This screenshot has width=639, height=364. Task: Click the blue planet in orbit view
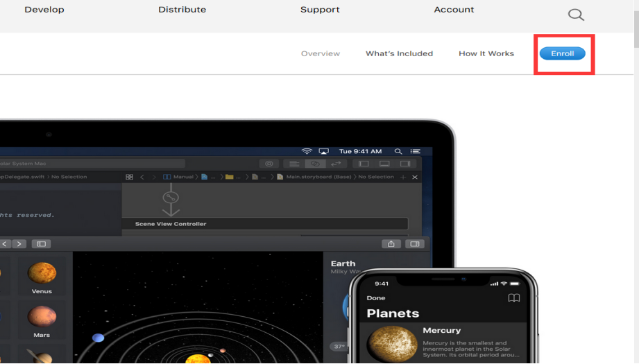(x=98, y=338)
